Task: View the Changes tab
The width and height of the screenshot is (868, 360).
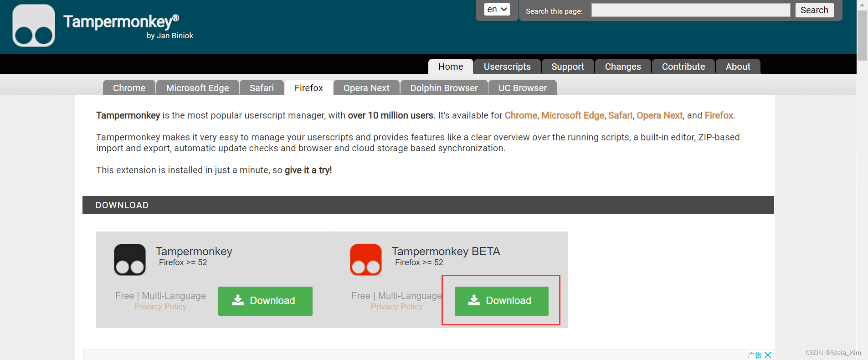Action: [623, 67]
